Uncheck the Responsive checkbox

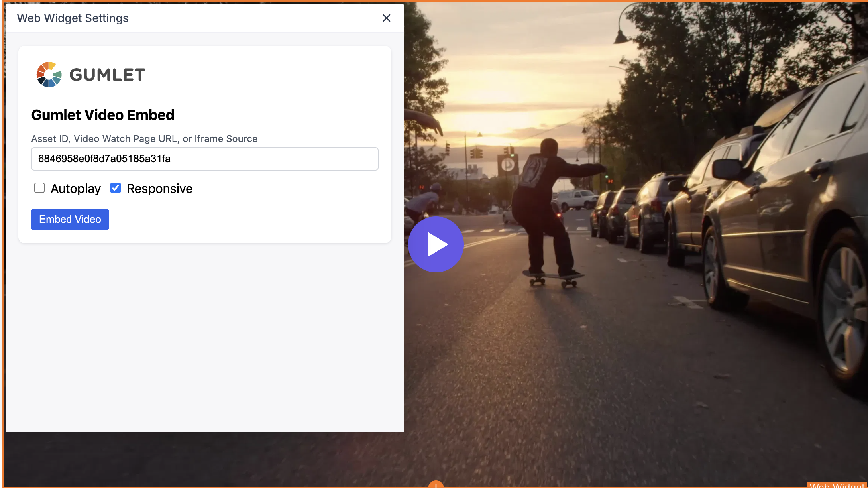(x=116, y=188)
